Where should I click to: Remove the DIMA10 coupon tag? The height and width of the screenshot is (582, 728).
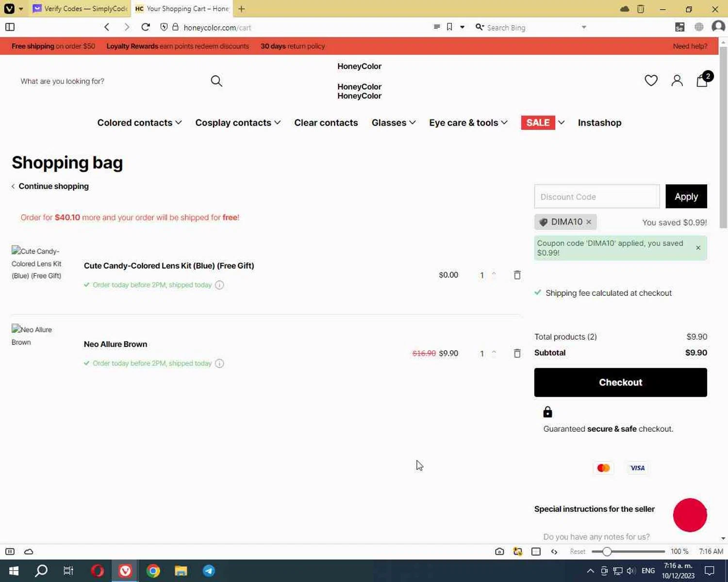tap(589, 222)
